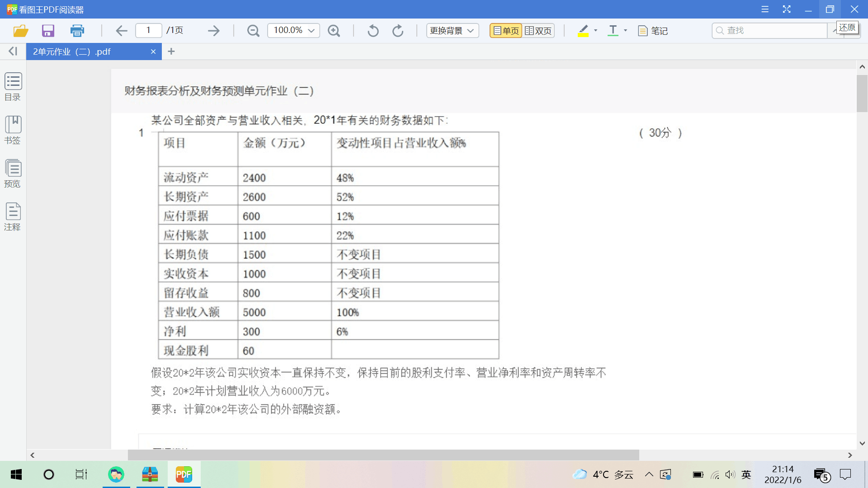Add a new tab with plus button
The width and height of the screenshot is (868, 488).
[171, 52]
